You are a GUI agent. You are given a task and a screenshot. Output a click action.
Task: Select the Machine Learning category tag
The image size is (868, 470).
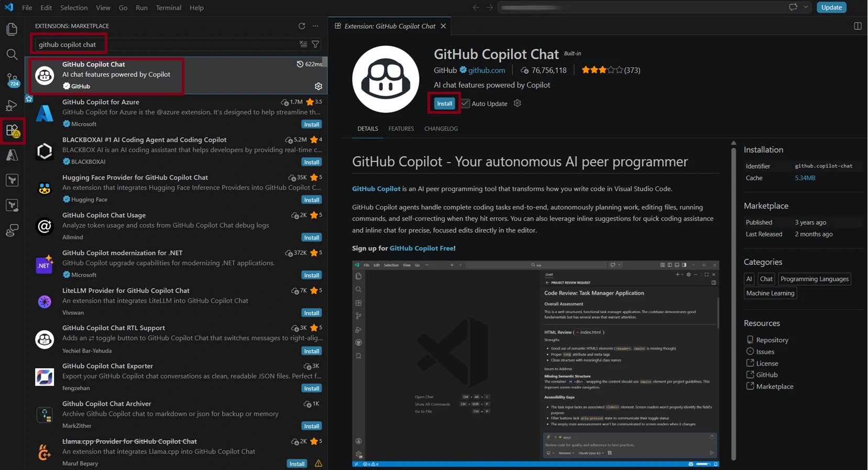(x=770, y=293)
